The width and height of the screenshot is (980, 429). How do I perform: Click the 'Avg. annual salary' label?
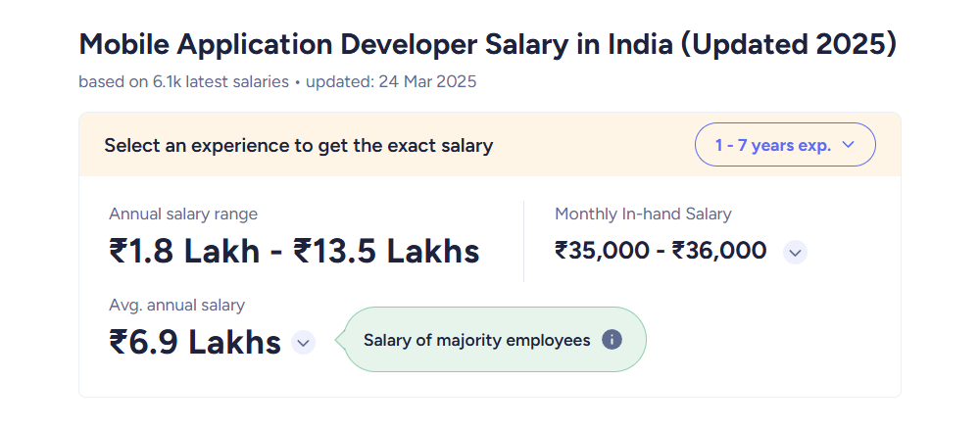click(176, 306)
